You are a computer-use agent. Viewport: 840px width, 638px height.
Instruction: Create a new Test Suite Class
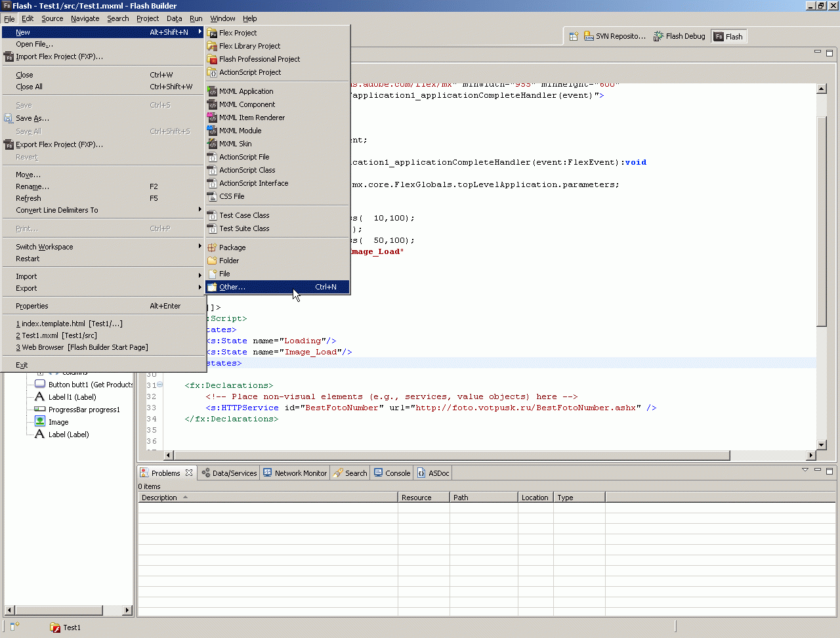(278, 228)
